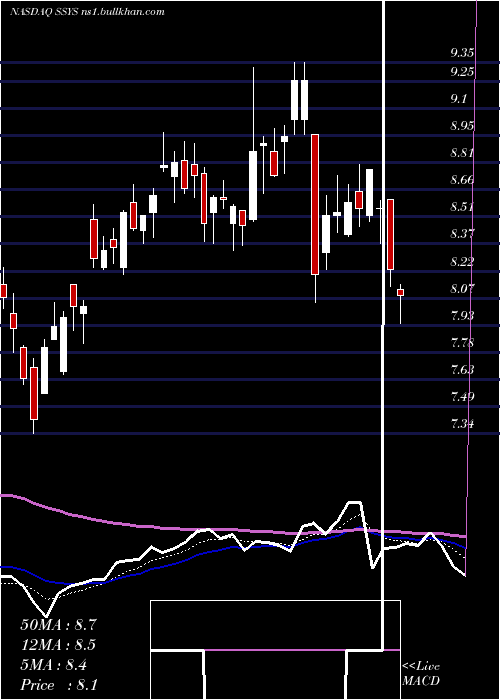The image size is (500, 700).
Task: Click the 8.81 price axis label
Action: click(x=462, y=153)
